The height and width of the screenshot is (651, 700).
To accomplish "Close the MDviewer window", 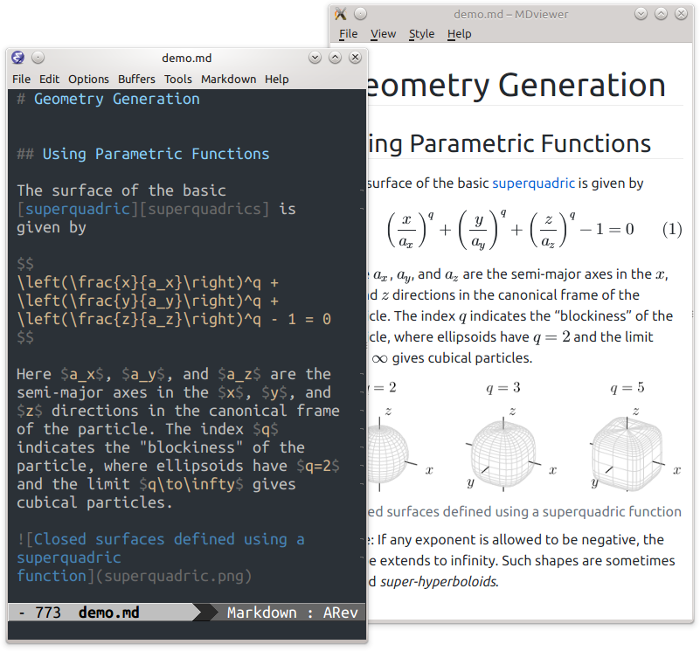I will tap(681, 14).
